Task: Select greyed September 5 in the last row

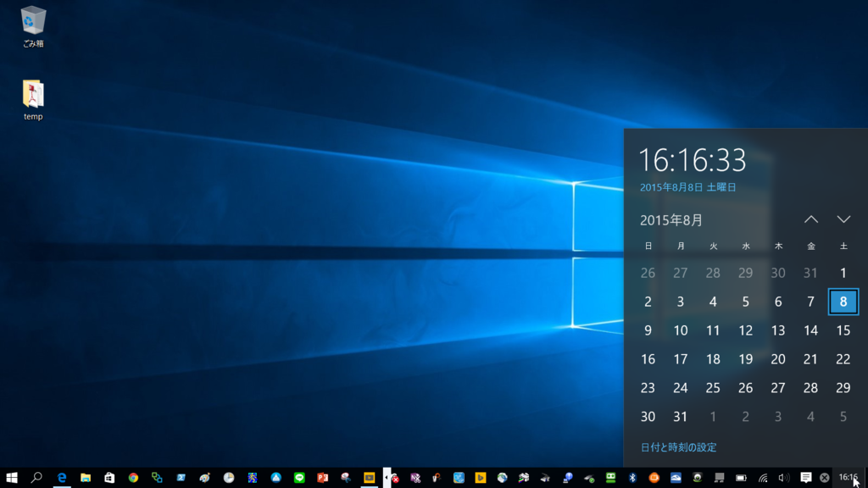Action: 843,417
